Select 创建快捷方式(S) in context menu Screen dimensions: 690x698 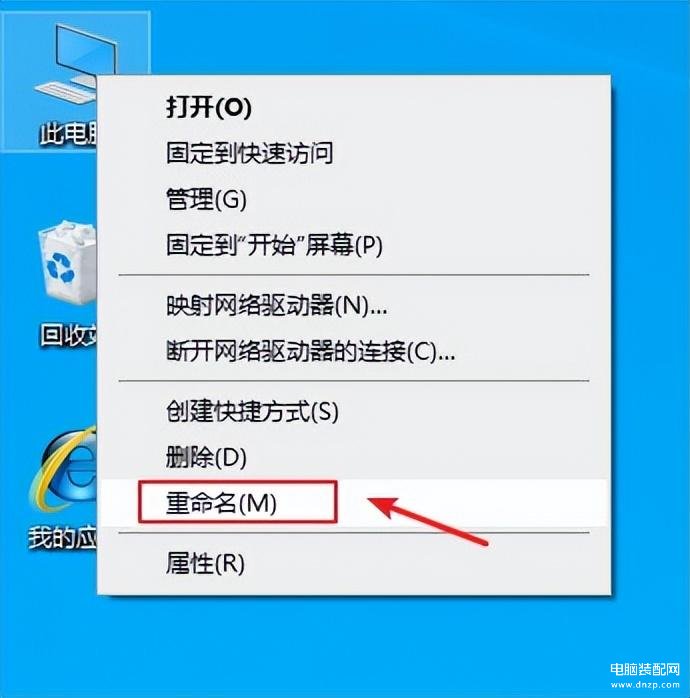click(252, 412)
